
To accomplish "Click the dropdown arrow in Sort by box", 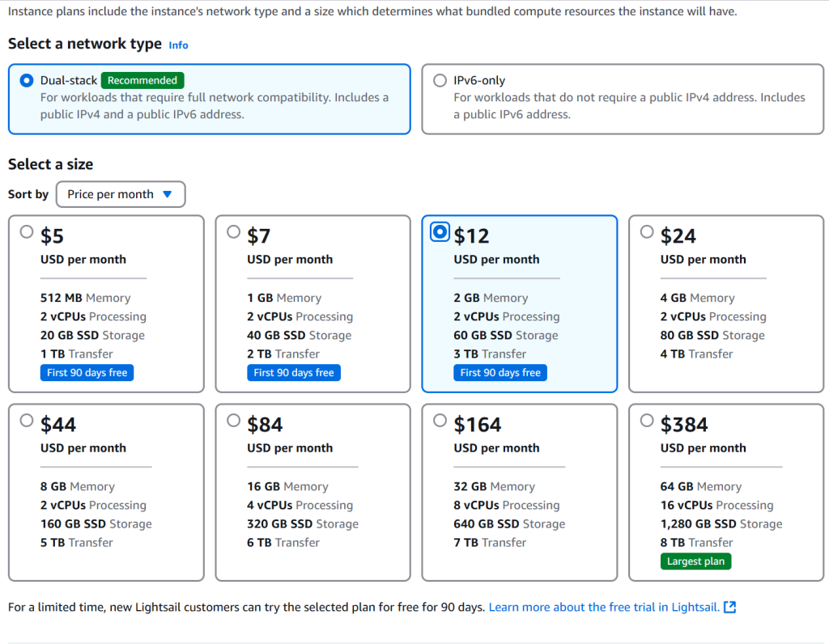I will tap(168, 194).
